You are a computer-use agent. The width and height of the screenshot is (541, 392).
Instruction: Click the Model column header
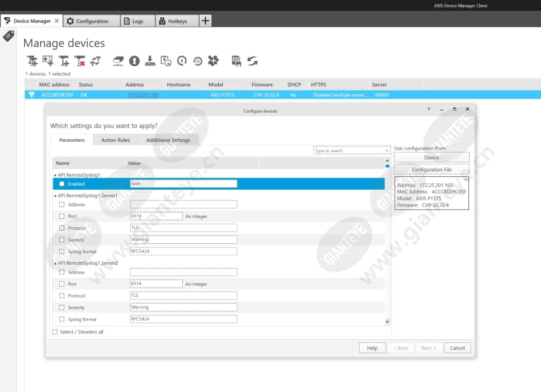tap(216, 85)
